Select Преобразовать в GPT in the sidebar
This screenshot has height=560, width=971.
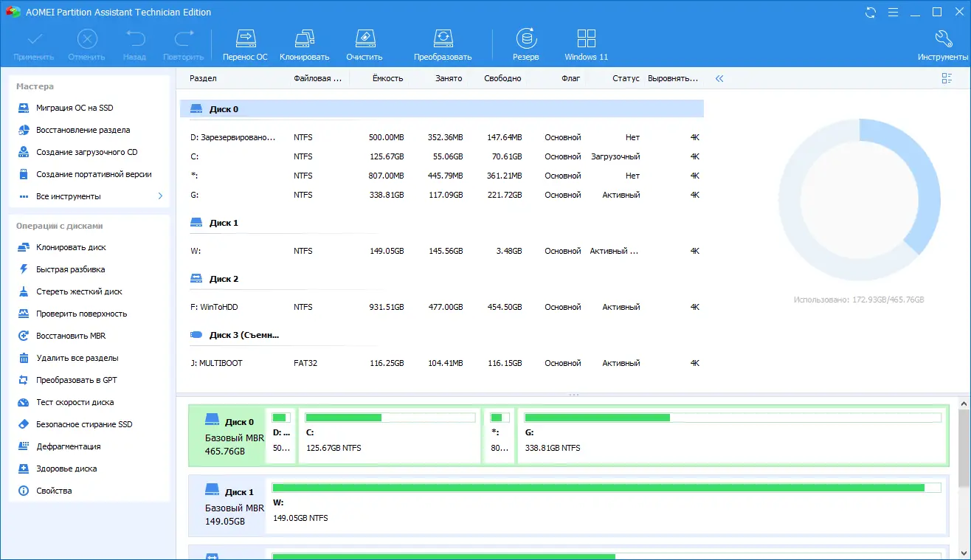coord(66,380)
